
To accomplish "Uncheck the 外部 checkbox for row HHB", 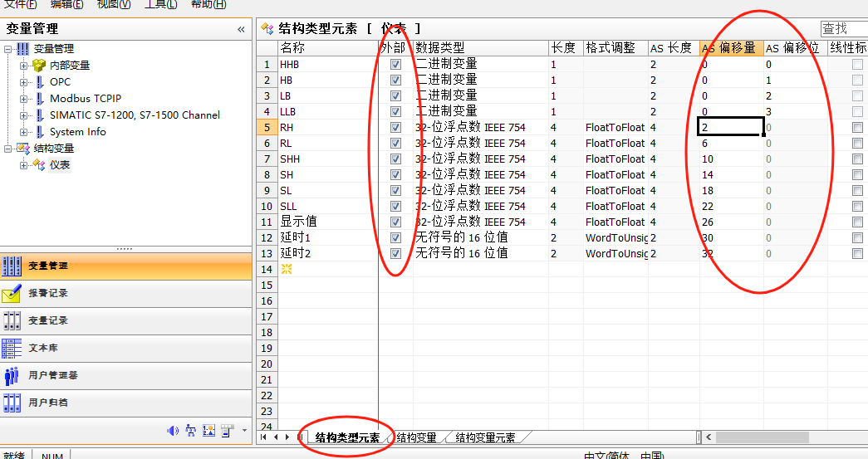I will pos(395,64).
